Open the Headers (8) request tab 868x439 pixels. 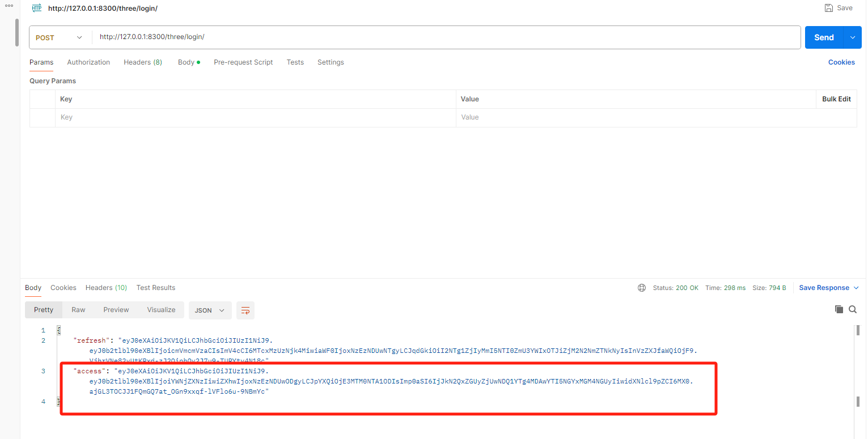click(x=143, y=62)
